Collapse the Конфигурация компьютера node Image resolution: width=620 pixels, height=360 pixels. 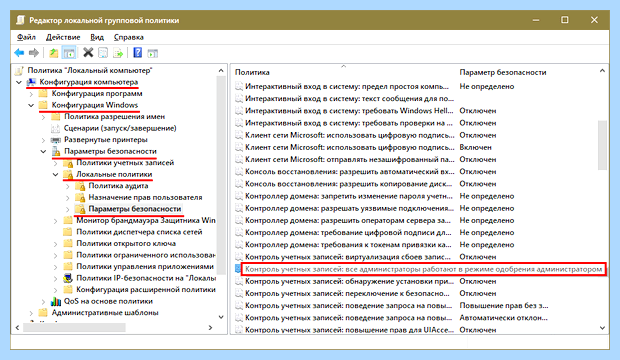pyautogui.click(x=19, y=82)
